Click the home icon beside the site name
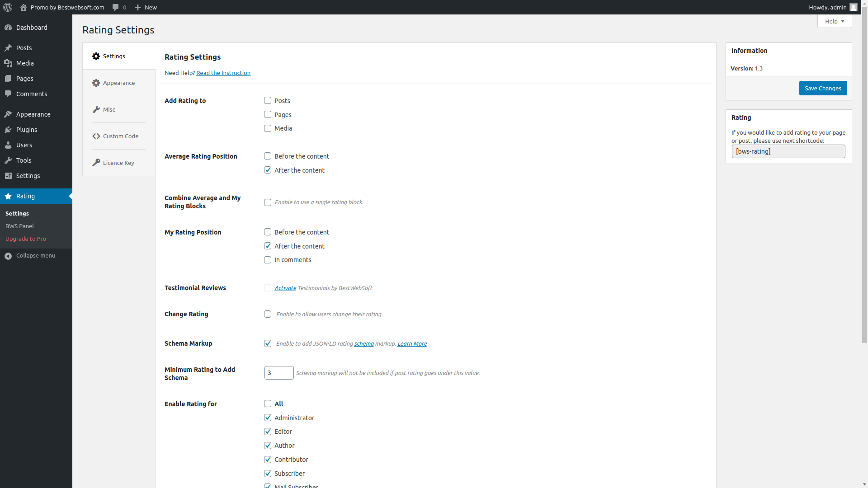This screenshot has height=488, width=868. pos(24,7)
